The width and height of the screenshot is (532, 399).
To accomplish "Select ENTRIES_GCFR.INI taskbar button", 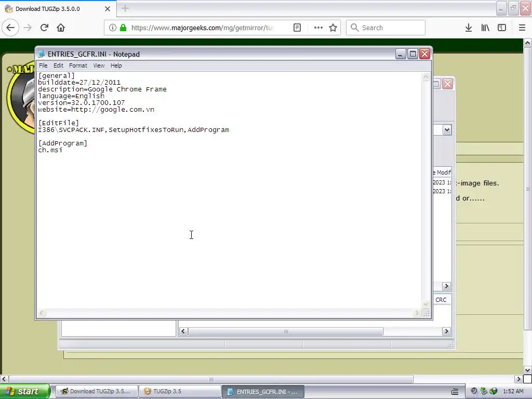I will (263, 392).
